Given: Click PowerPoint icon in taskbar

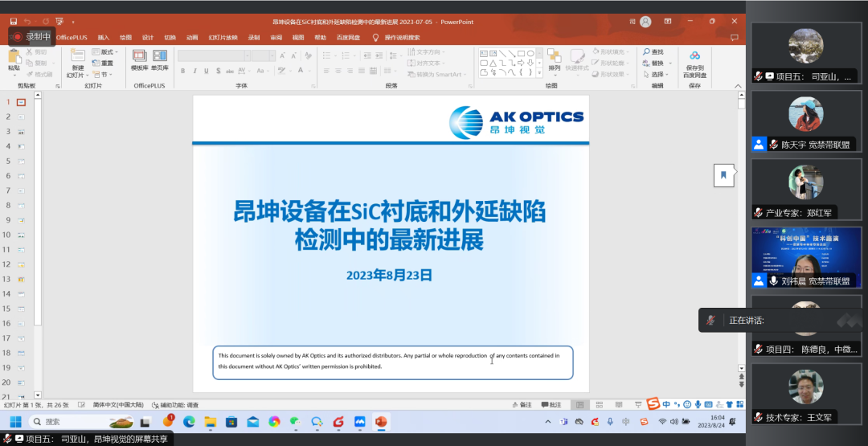Looking at the screenshot, I should click(381, 422).
